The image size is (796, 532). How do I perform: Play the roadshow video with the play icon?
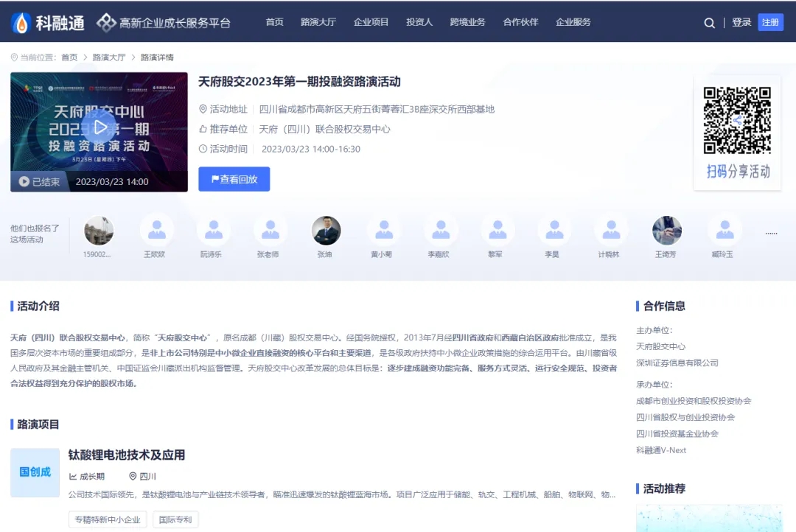click(x=100, y=127)
